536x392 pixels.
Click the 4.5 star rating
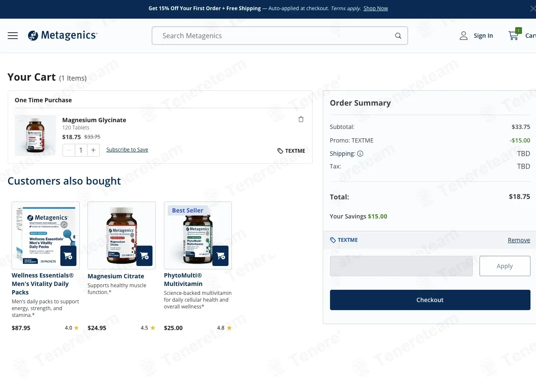148,328
